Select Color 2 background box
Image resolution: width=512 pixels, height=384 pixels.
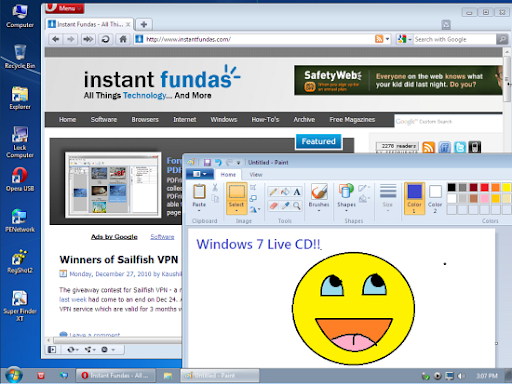coord(435,198)
